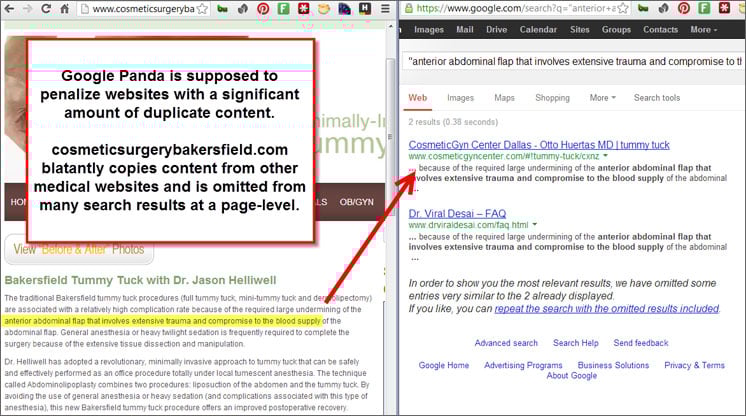The height and width of the screenshot is (416, 746).
Task: Click the View Before & After Photos button
Action: pyautogui.click(x=79, y=249)
